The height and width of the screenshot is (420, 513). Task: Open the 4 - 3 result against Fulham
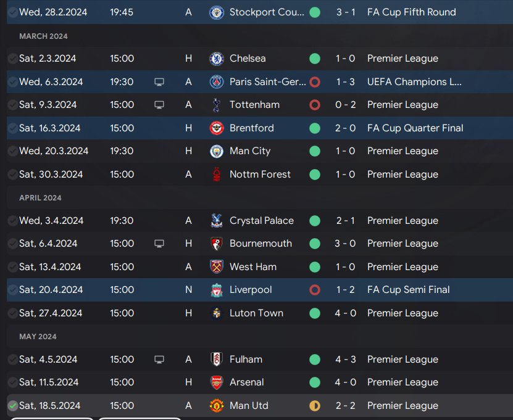(345, 360)
